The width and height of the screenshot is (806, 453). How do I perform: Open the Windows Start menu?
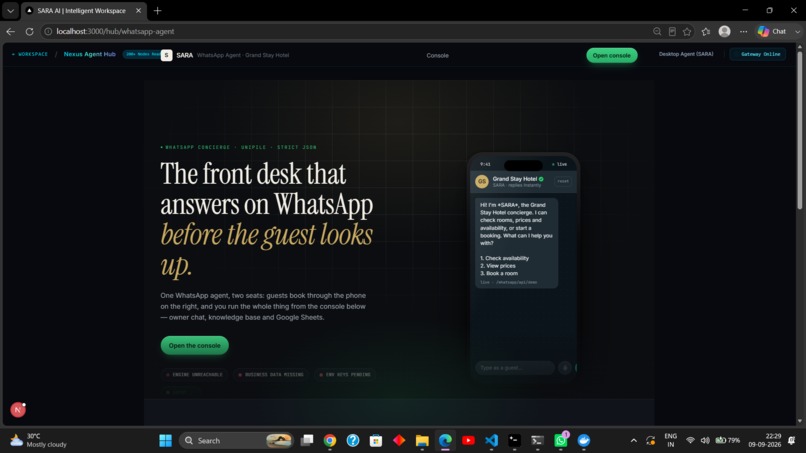(166, 441)
